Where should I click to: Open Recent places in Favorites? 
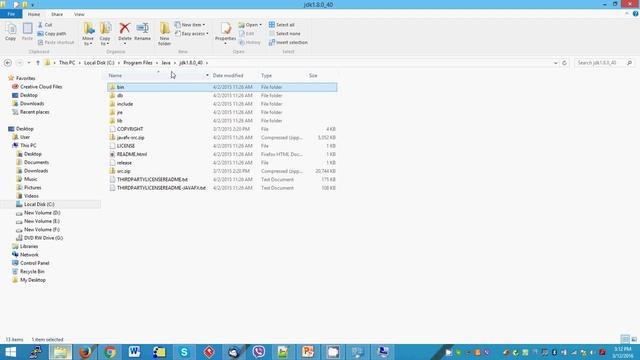pos(31,112)
